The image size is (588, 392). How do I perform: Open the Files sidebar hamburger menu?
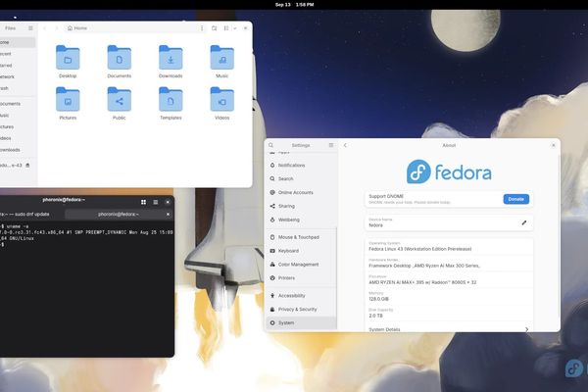[30, 28]
